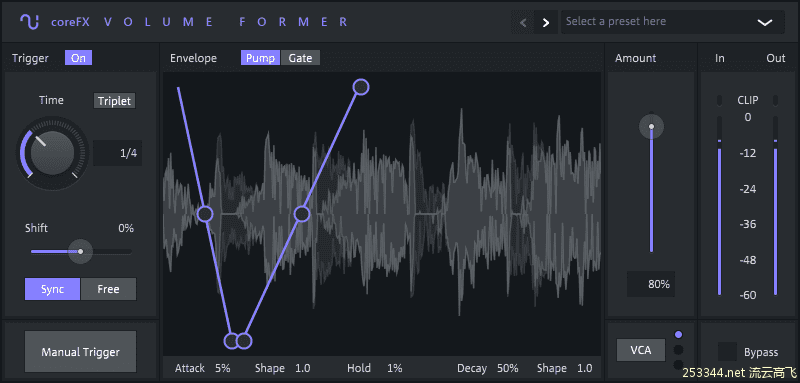Go to the previous preset arrow
Image resolution: width=800 pixels, height=383 pixels.
[523, 22]
